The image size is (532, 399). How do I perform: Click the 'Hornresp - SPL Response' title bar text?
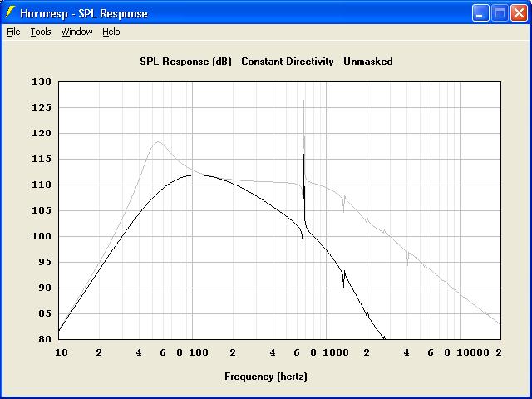pos(84,13)
